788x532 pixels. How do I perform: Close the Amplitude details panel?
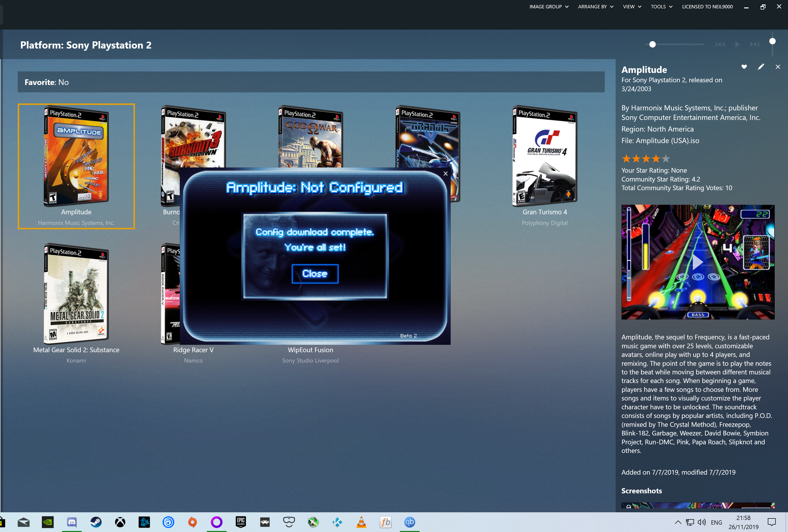pos(778,67)
